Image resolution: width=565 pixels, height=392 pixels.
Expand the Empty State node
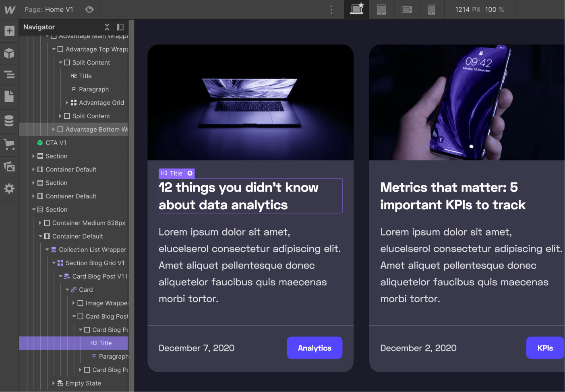[x=54, y=383]
